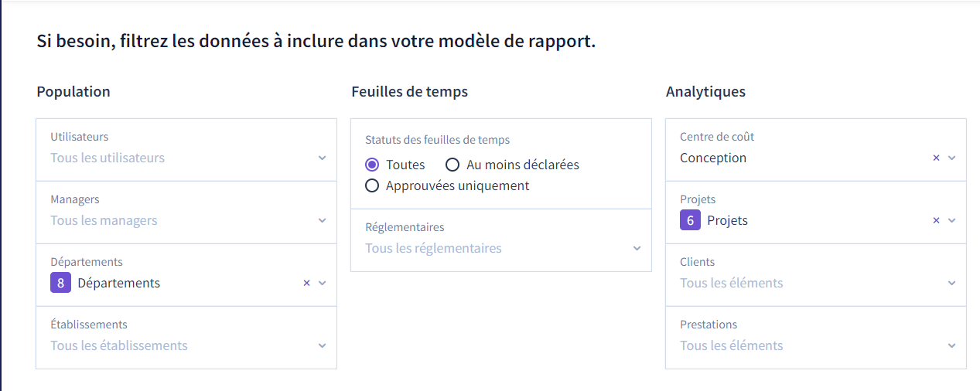980x391 pixels.
Task: Open the Centre de coût dropdown chevron
Action: [952, 158]
